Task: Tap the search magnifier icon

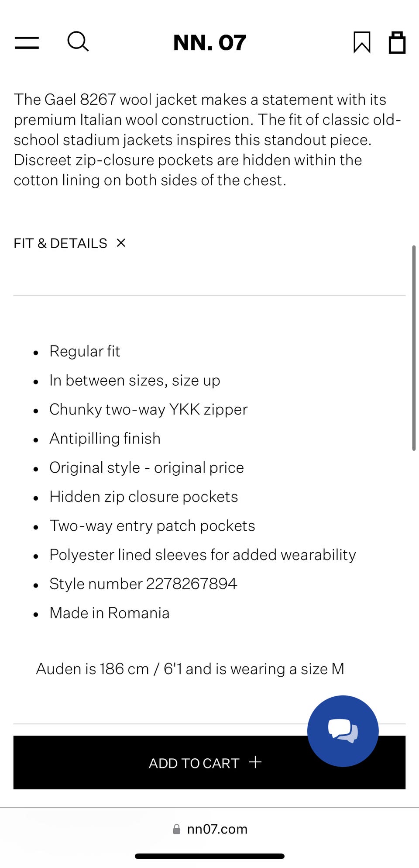Action: (x=78, y=42)
